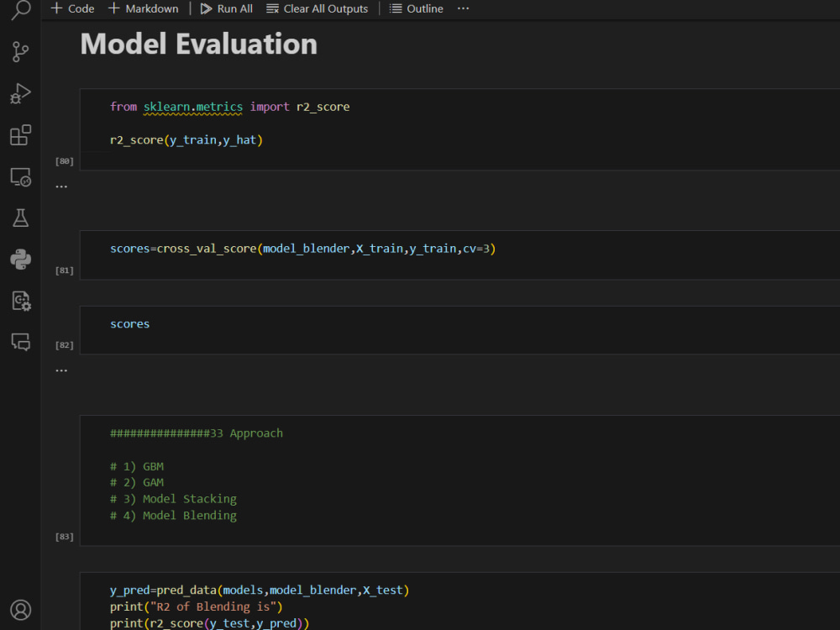
Task: Select the Remote Explorer icon
Action: [20, 176]
